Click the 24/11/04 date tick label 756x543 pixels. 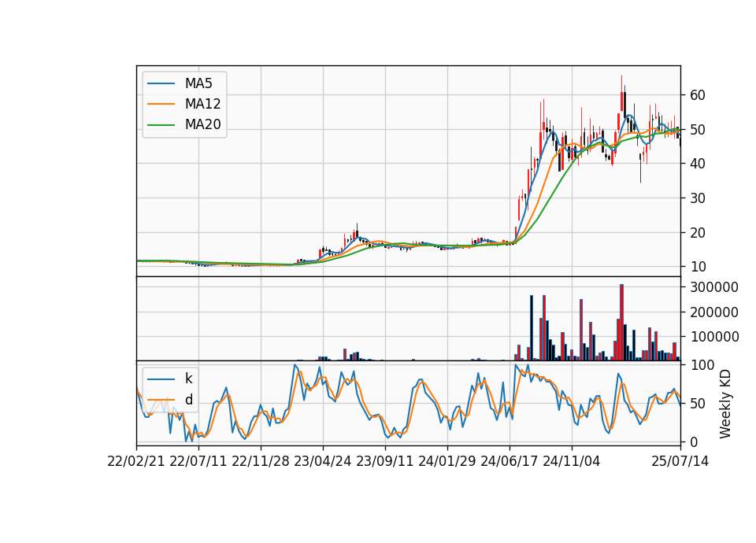572,461
